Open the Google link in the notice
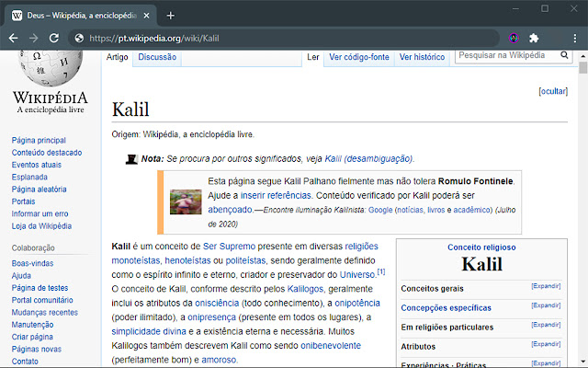Screen dimensions: 588x368 click(x=380, y=210)
